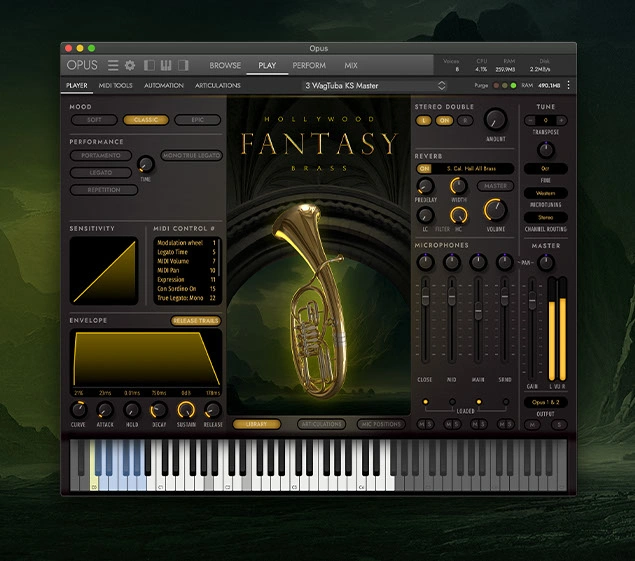Open the three-dot options menu beside RAM
Image resolution: width=635 pixels, height=561 pixels.
click(569, 85)
